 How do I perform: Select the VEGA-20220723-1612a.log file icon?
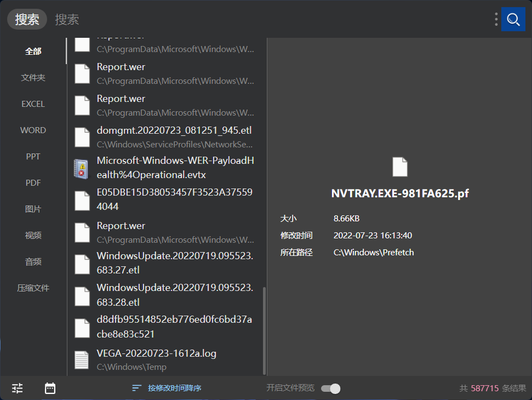pyautogui.click(x=82, y=359)
